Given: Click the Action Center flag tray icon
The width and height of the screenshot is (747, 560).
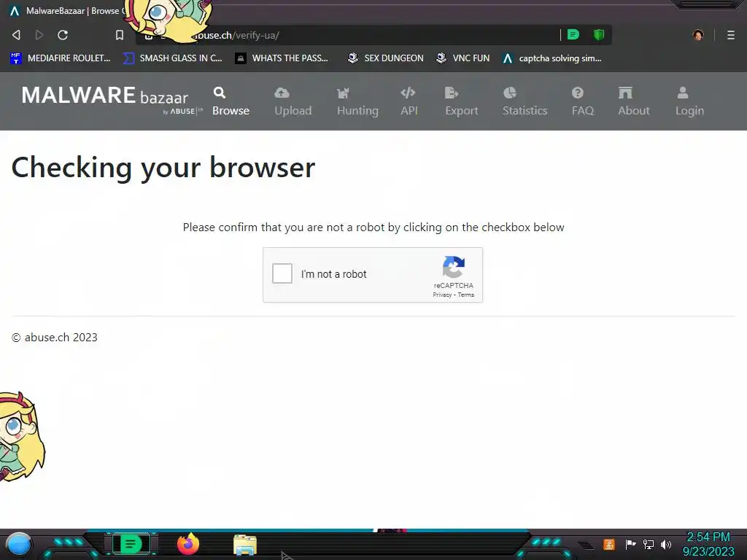Looking at the screenshot, I should click(x=631, y=544).
